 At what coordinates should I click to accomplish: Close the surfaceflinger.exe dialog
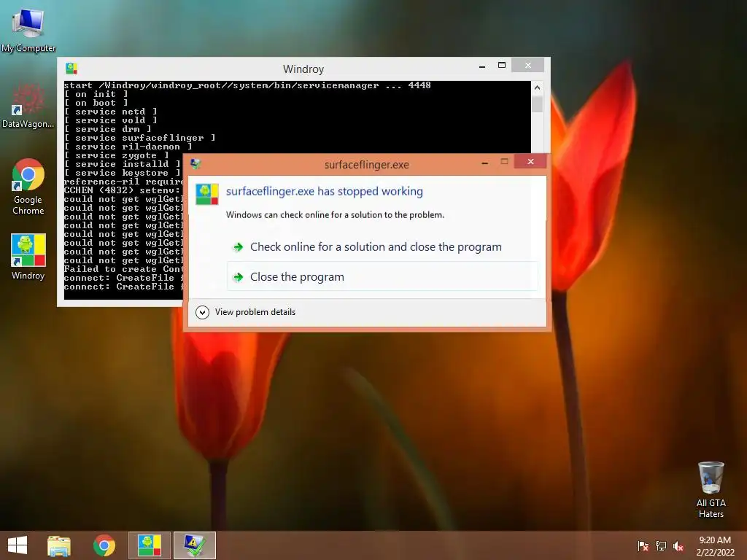pos(530,161)
